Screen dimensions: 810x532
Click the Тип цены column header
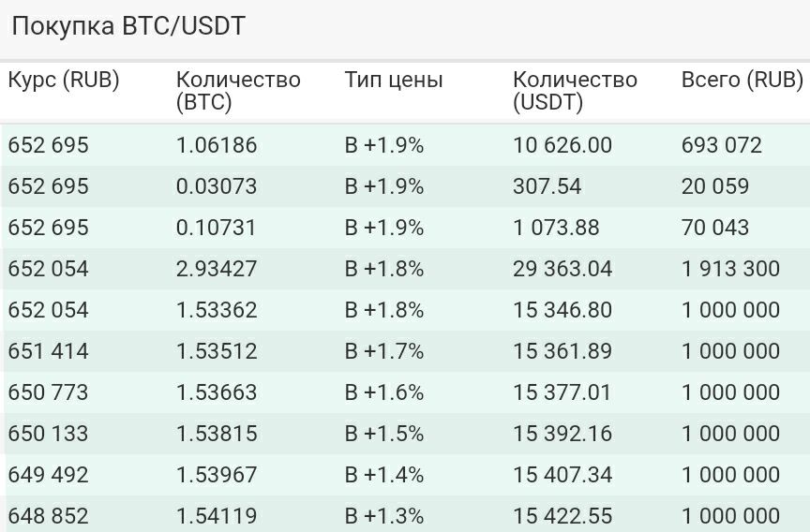click(394, 80)
